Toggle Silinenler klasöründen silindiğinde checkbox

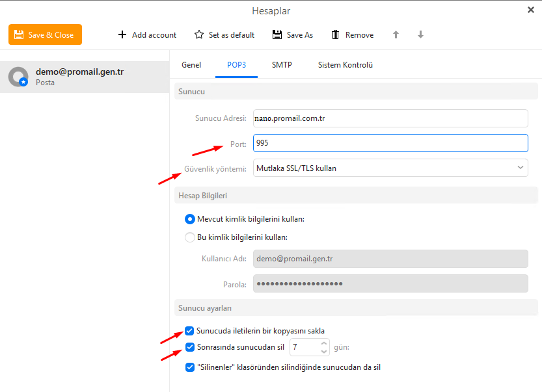[x=189, y=367]
